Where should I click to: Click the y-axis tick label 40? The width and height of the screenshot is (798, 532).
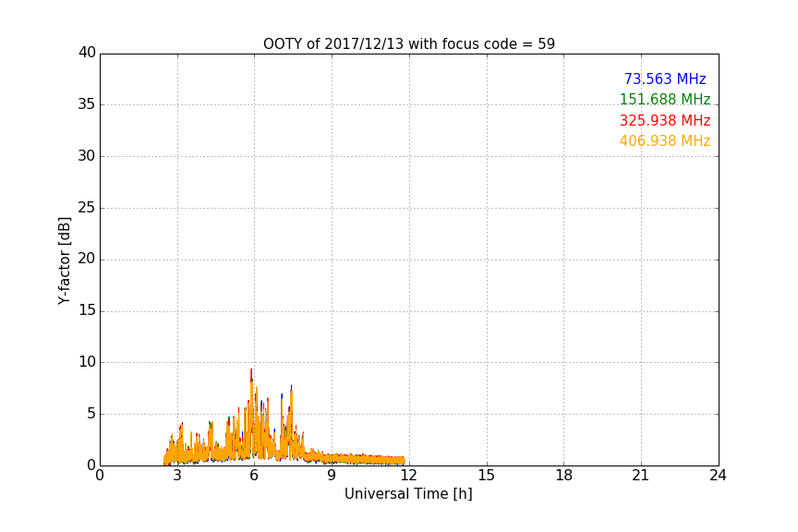click(x=87, y=53)
